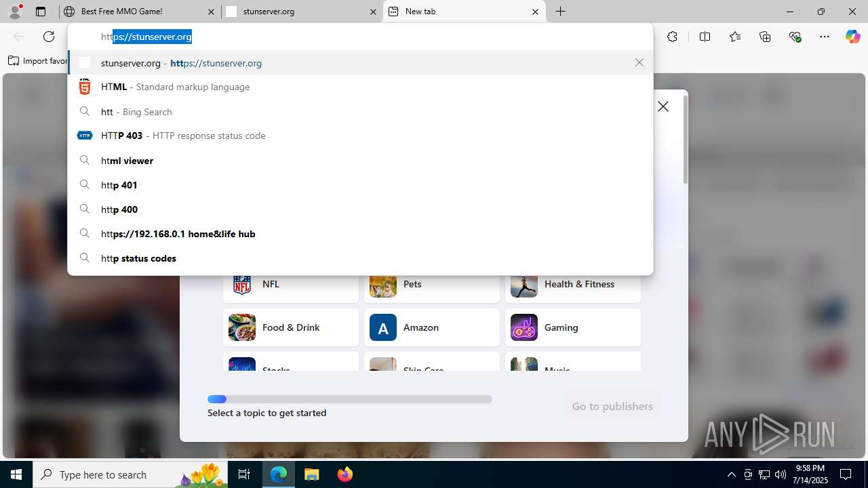The width and height of the screenshot is (868, 488).
Task: Open the Settings and more ellipsis menu
Action: 825,37
